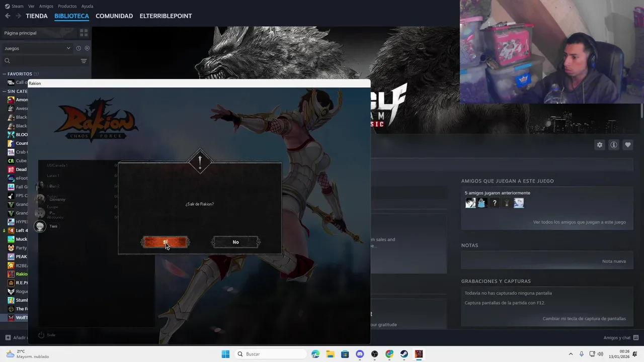Open Microsoft Store from taskbar

pos(345,354)
